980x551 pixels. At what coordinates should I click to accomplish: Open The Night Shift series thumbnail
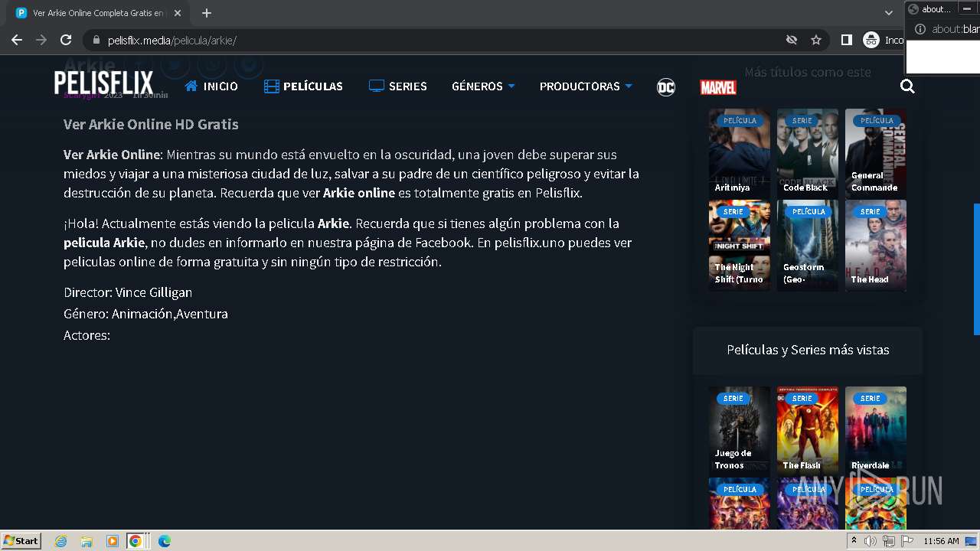tap(740, 245)
